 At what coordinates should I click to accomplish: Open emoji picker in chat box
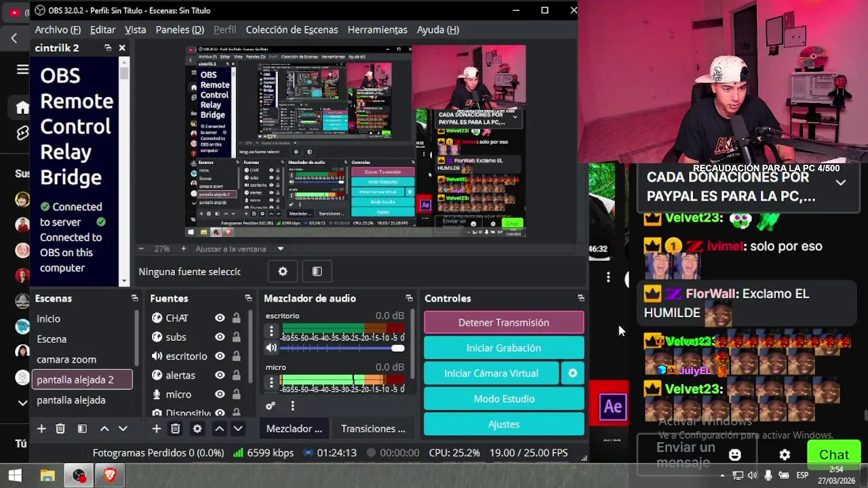(735, 455)
